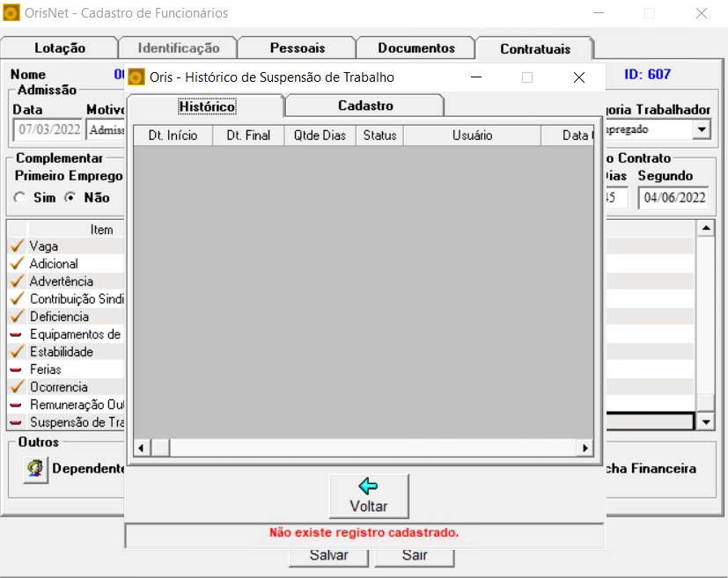
Task: Click the Segundo date field
Action: click(673, 198)
